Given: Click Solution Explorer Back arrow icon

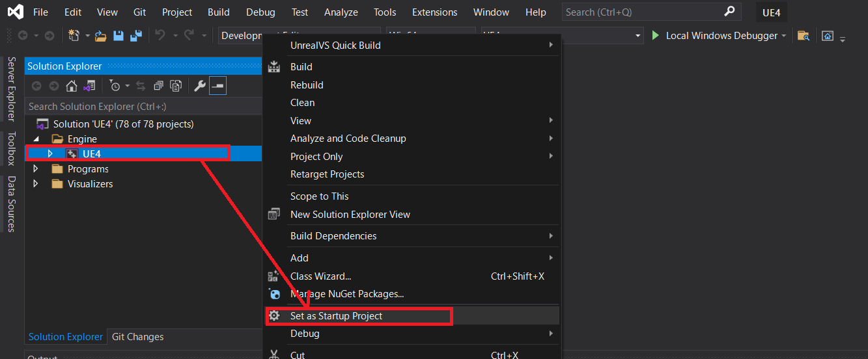Looking at the screenshot, I should pyautogui.click(x=36, y=86).
